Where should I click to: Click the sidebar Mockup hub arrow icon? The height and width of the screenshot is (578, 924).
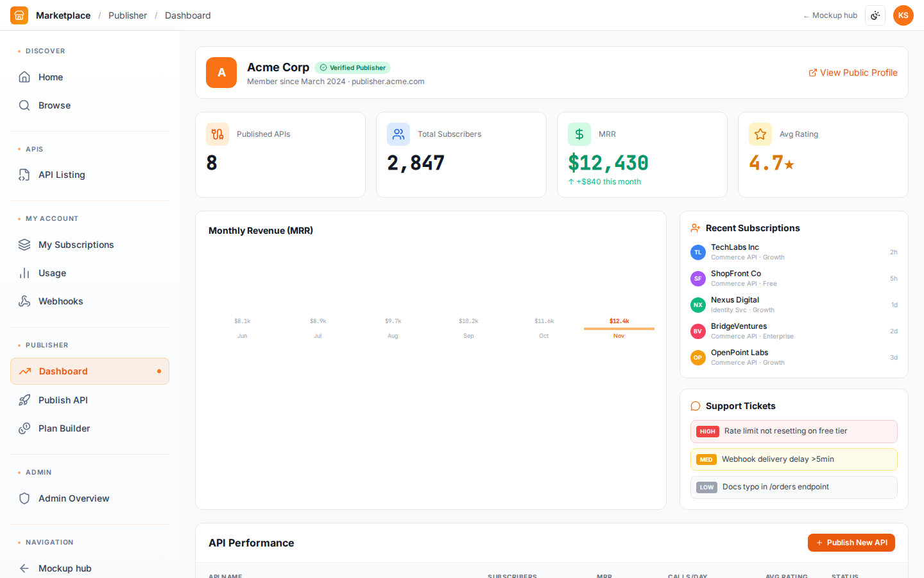[24, 568]
